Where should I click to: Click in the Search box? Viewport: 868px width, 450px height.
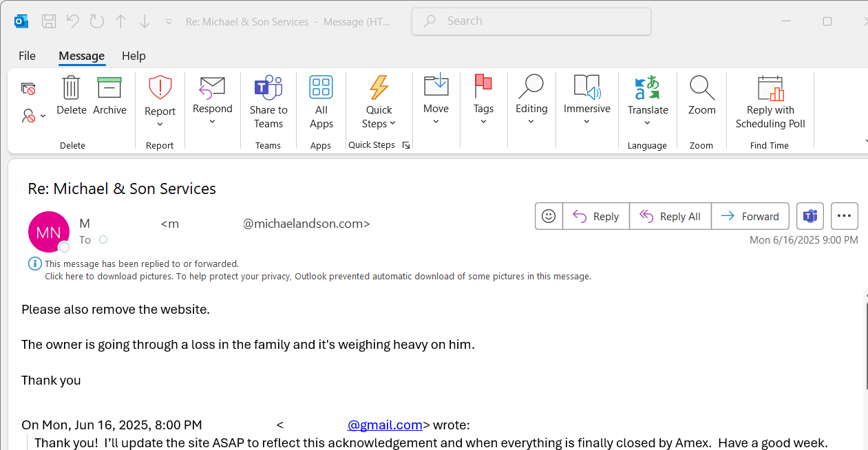tap(537, 21)
